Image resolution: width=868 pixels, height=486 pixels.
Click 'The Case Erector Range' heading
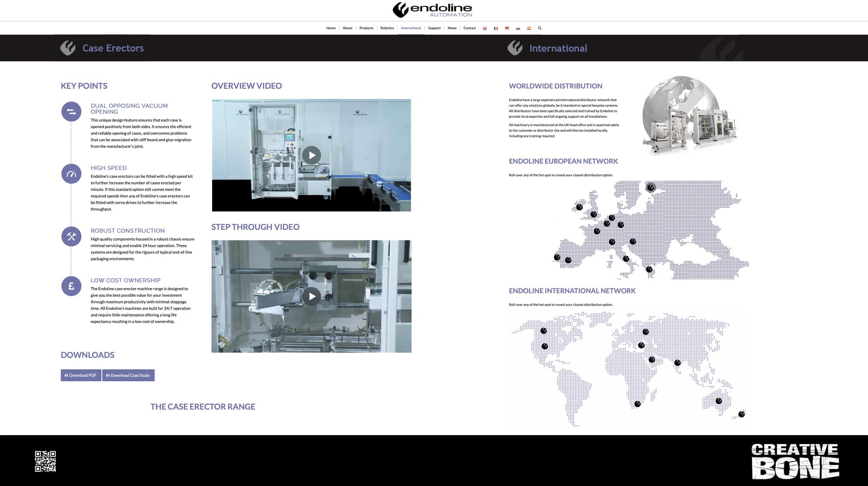click(203, 406)
